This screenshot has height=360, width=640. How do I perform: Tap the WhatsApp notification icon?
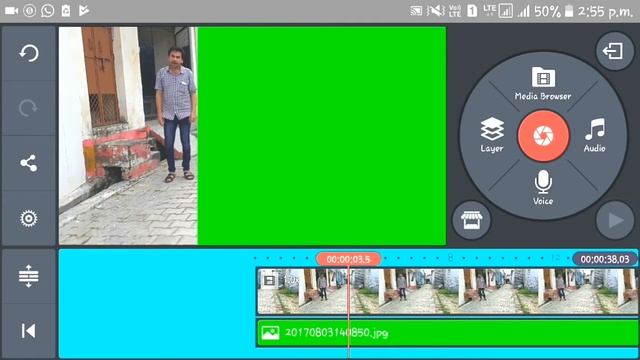48,11
